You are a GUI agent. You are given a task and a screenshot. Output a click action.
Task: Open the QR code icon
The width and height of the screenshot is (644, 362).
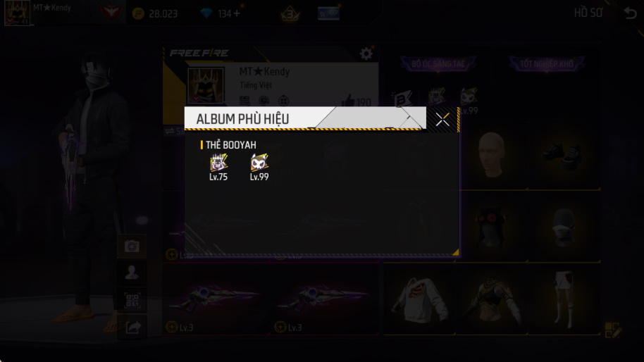[x=132, y=301]
